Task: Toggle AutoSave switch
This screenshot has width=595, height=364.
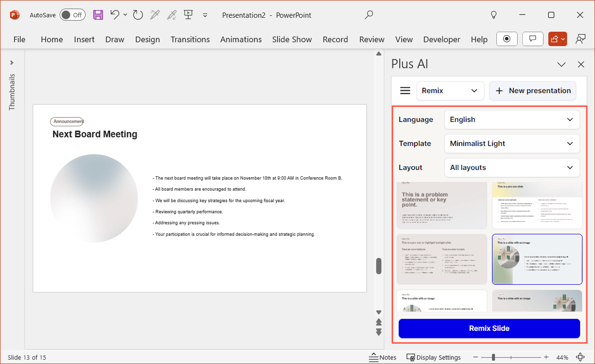Action: pyautogui.click(x=72, y=15)
